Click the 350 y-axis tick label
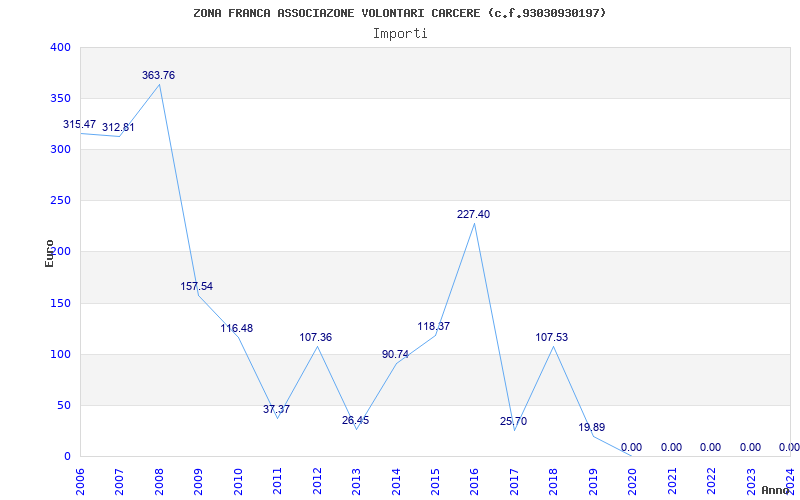This screenshot has width=800, height=500. tap(60, 98)
